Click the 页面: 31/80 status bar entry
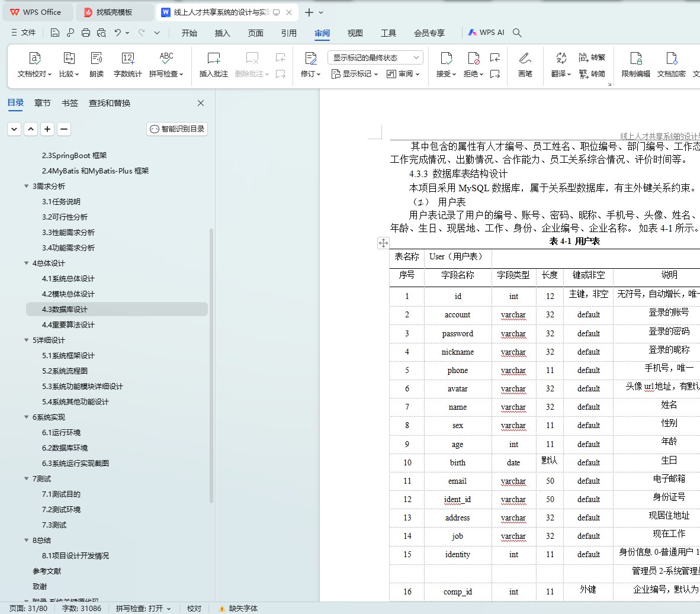The height and width of the screenshot is (614, 700). 28,608
